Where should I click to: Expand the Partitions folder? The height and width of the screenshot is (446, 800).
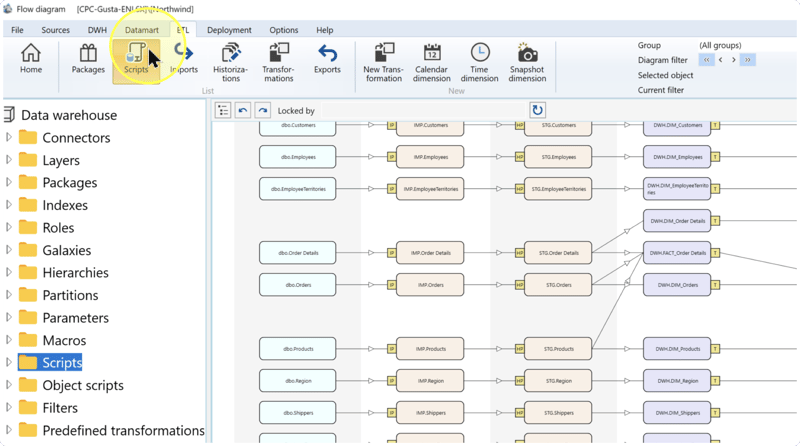[x=9, y=294]
